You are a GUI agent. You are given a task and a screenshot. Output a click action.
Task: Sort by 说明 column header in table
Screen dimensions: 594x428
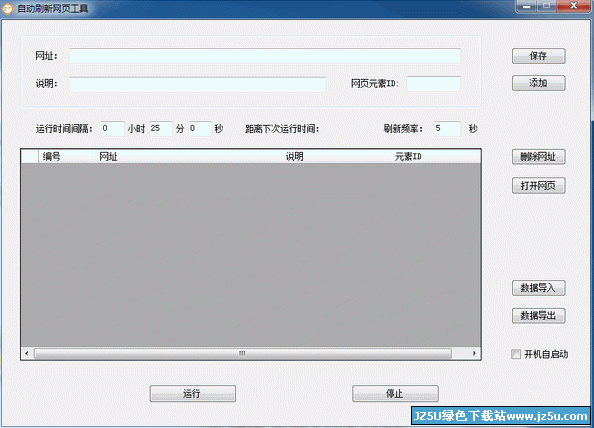pyautogui.click(x=294, y=156)
